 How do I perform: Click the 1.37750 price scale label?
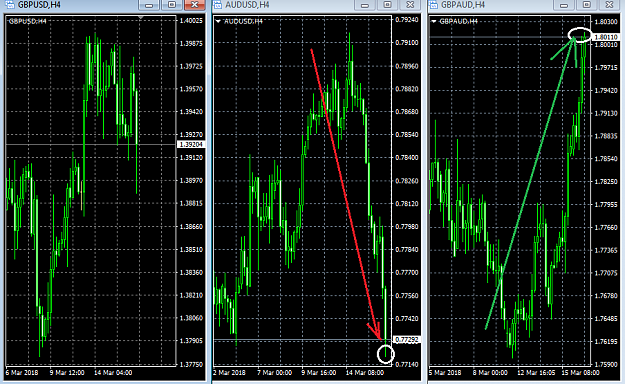191,364
